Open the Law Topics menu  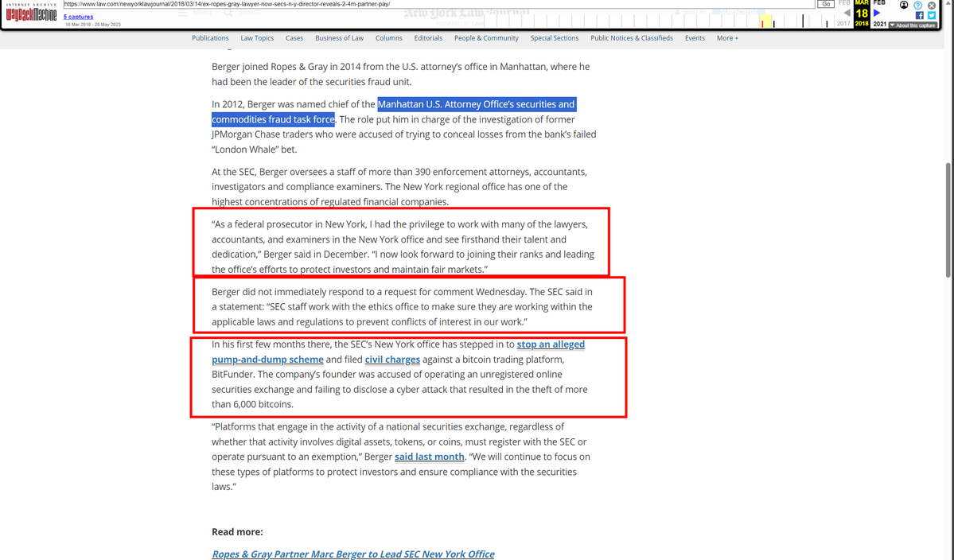pyautogui.click(x=257, y=38)
